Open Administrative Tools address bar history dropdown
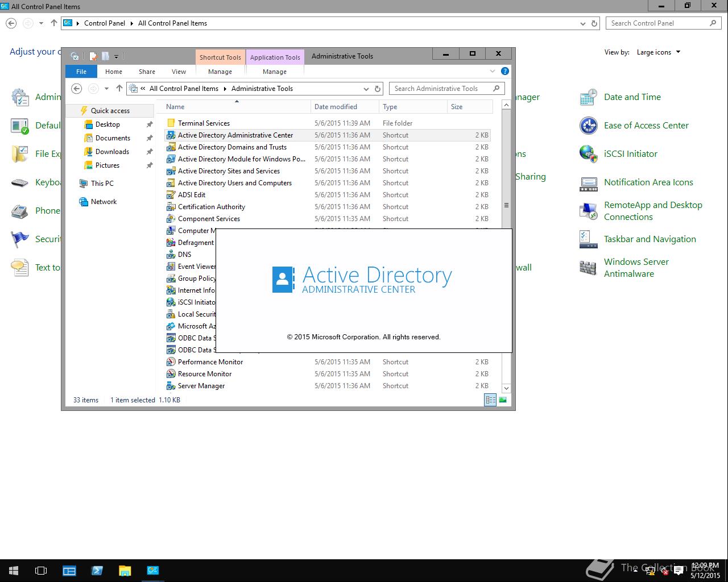This screenshot has height=582, width=728. pos(366,89)
